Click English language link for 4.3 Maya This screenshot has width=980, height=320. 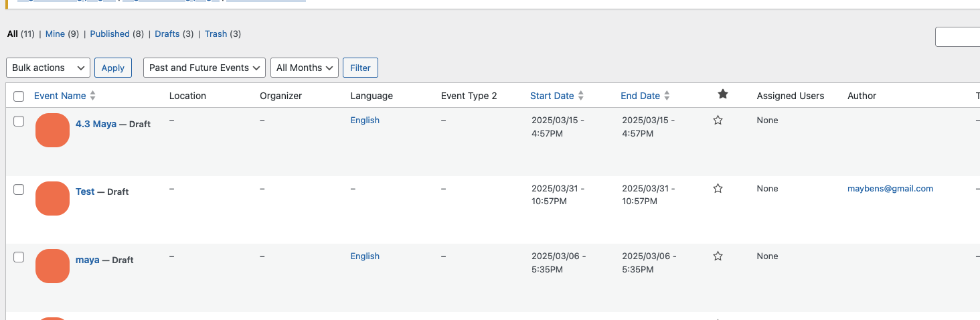click(365, 121)
